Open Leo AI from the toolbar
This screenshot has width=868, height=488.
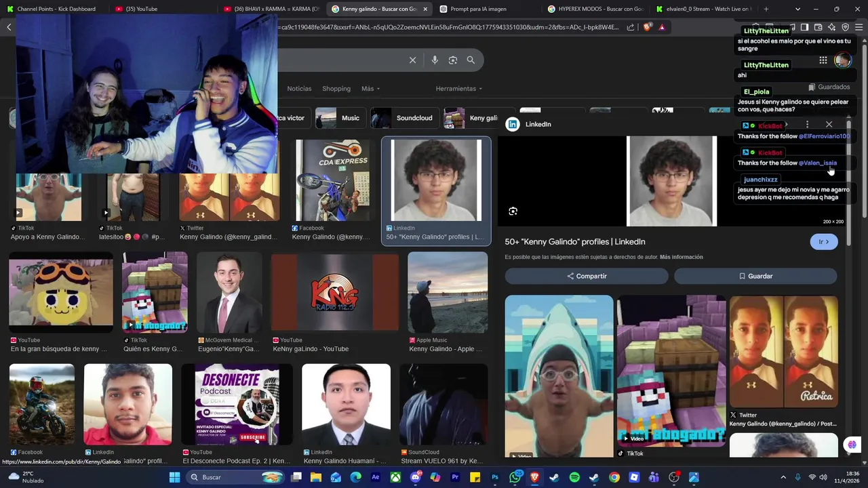pos(832,27)
